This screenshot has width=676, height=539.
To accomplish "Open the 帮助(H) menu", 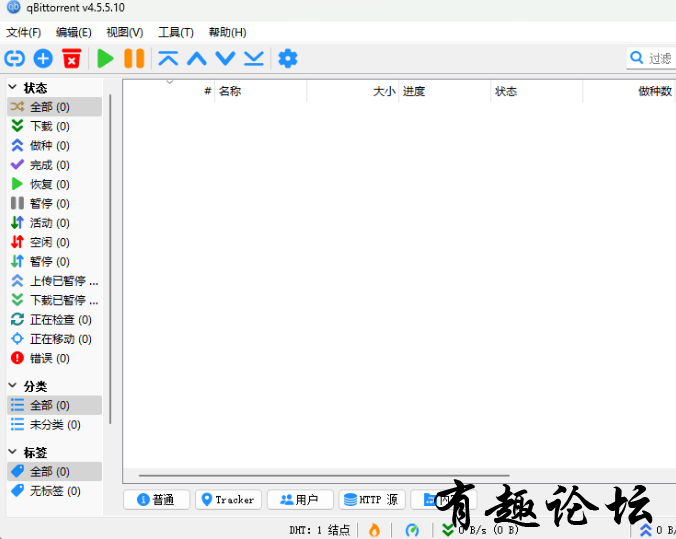I will 227,32.
